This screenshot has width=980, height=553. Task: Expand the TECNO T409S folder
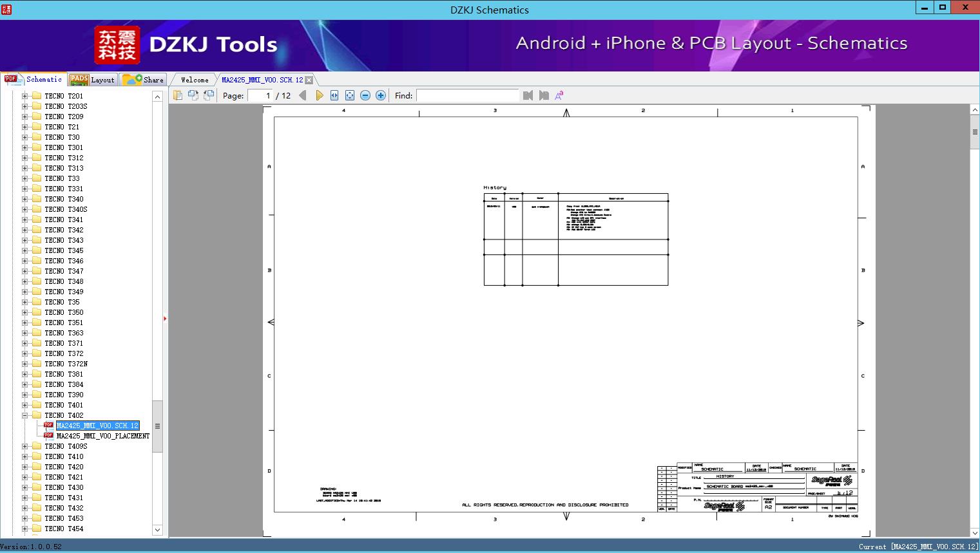click(x=25, y=446)
